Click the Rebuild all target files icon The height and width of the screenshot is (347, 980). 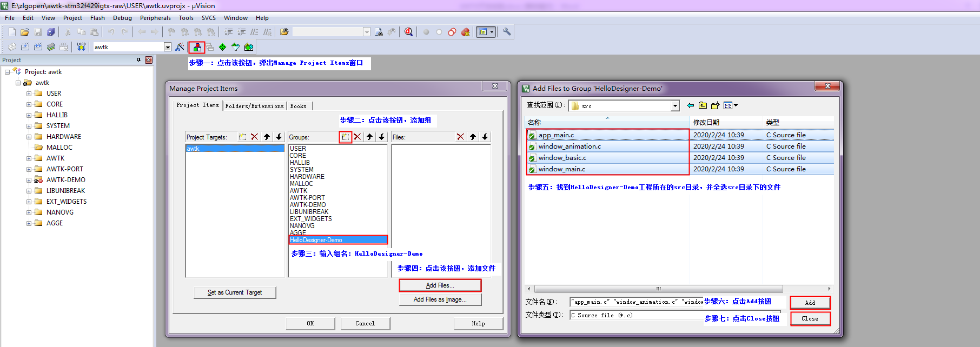coord(38,47)
